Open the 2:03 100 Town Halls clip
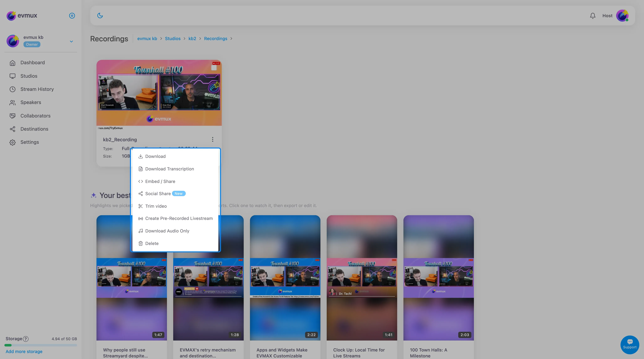Image resolution: width=644 pixels, height=359 pixels. (x=439, y=278)
